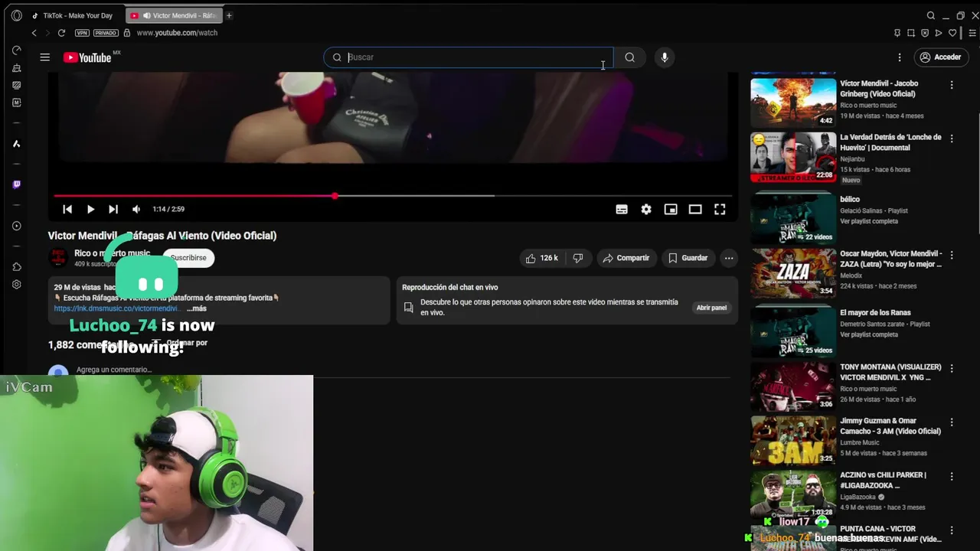The height and width of the screenshot is (551, 980).
Task: Open ACZINO vs CHILI PARKER thumbnail
Action: [793, 494]
